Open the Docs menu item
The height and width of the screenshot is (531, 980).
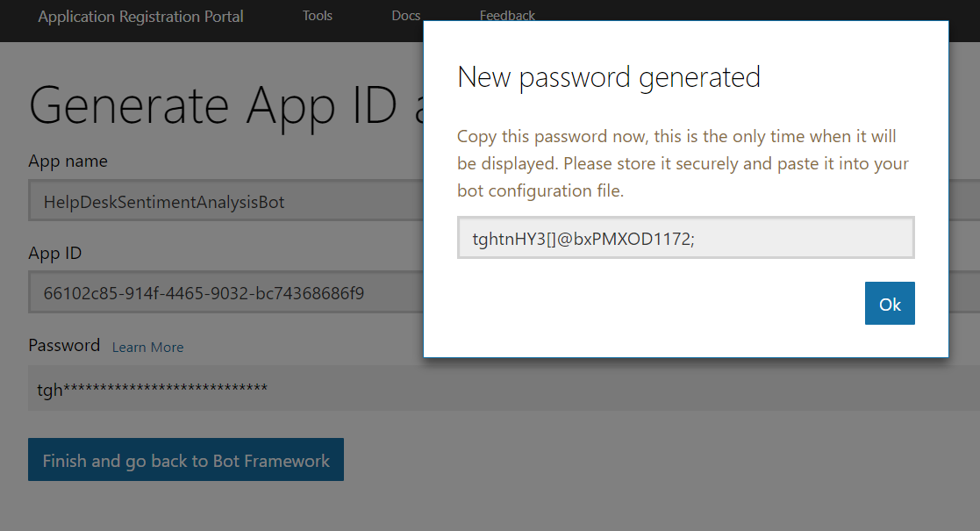tap(405, 16)
